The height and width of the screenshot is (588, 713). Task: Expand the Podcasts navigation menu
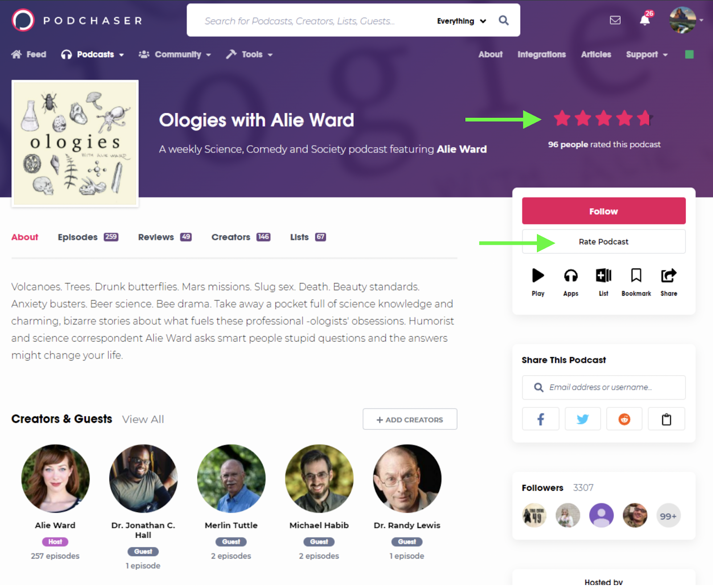point(93,54)
